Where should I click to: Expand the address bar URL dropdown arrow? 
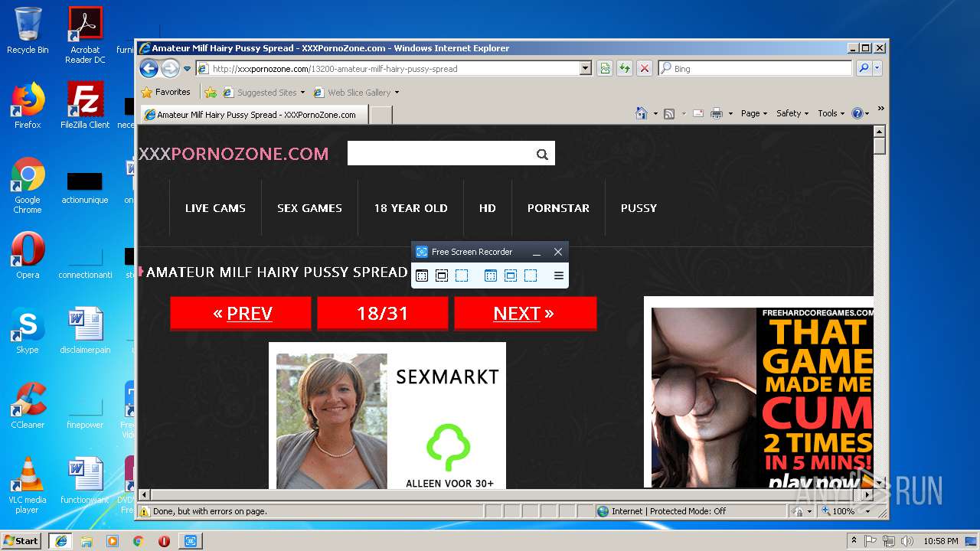(586, 68)
